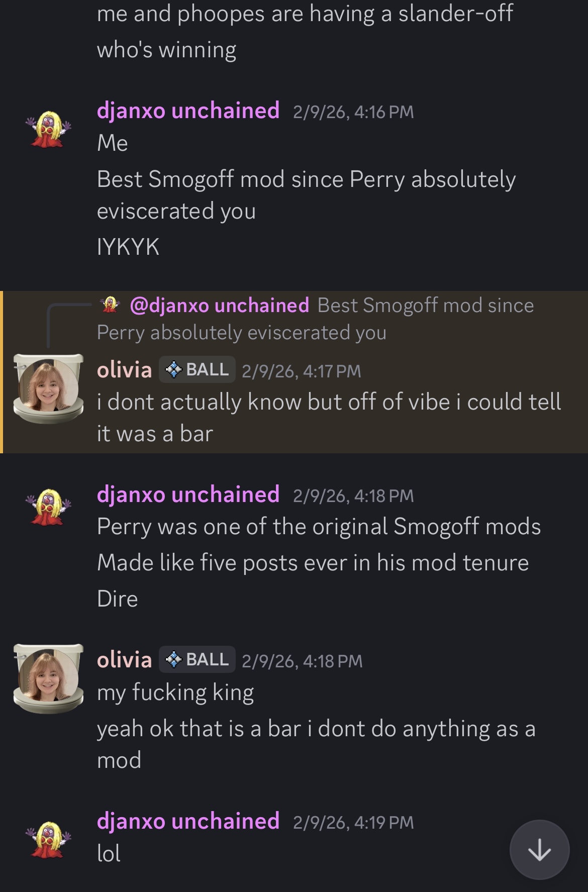Tap the scroll-to-bottom arrow button
The height and width of the screenshot is (892, 588).
pos(539,850)
